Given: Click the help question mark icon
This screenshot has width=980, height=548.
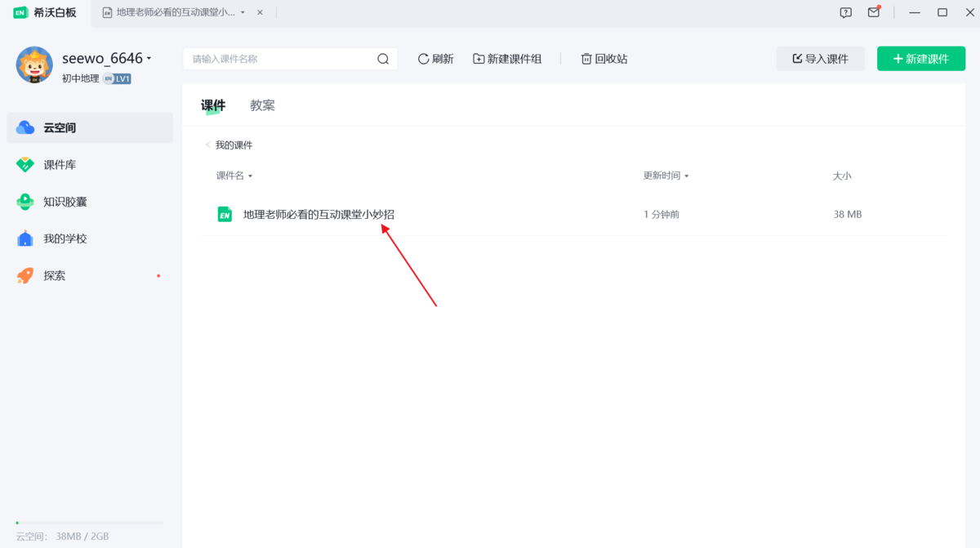Looking at the screenshot, I should [x=845, y=12].
